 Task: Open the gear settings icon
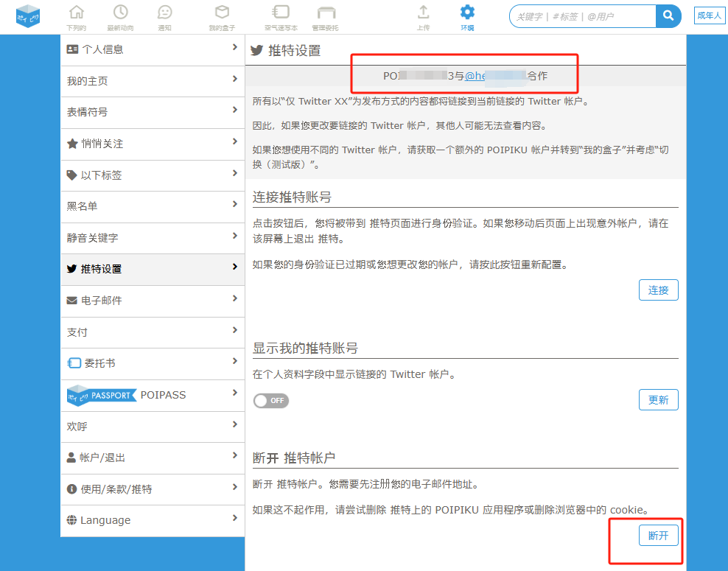[x=467, y=12]
